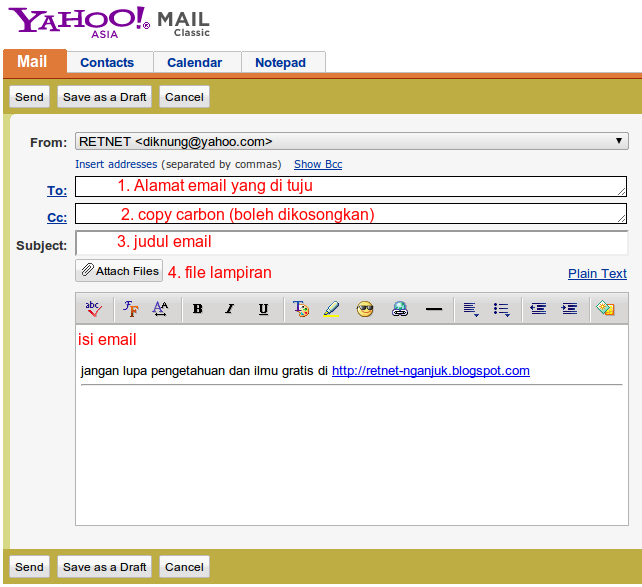Pick the highlighter color tool

click(x=331, y=309)
